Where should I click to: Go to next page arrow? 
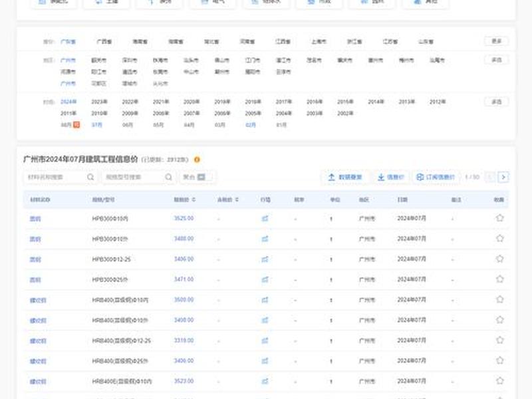[x=503, y=177]
